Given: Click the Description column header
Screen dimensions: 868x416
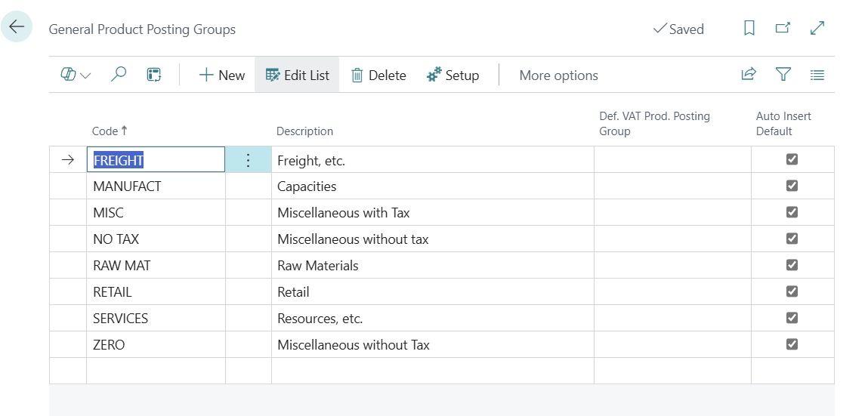Looking at the screenshot, I should [x=304, y=131].
